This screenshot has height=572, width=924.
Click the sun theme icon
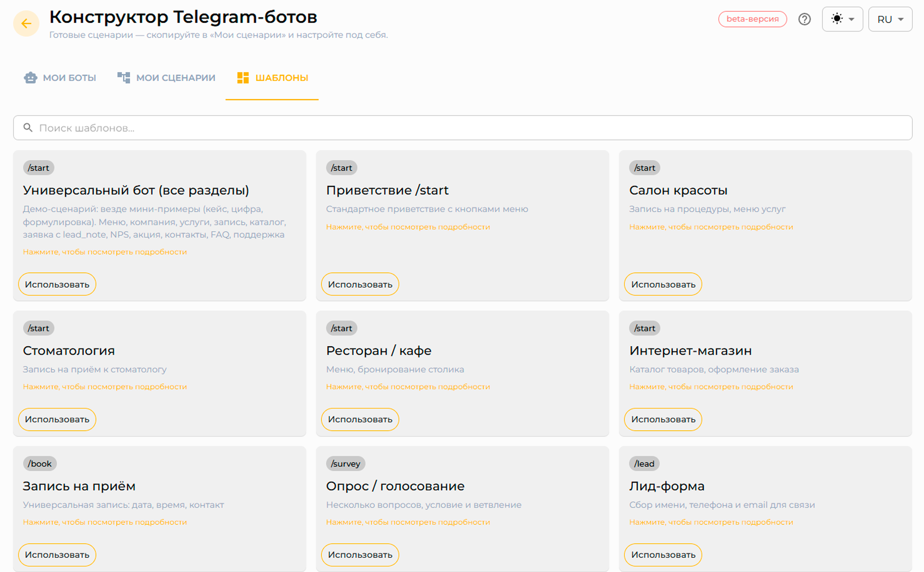(x=837, y=19)
